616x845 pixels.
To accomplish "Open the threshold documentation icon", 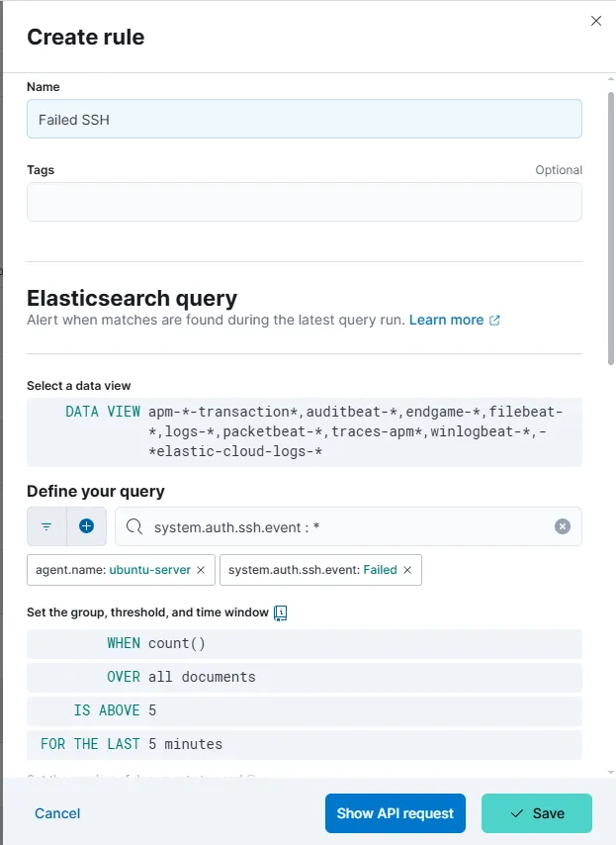I will click(280, 612).
